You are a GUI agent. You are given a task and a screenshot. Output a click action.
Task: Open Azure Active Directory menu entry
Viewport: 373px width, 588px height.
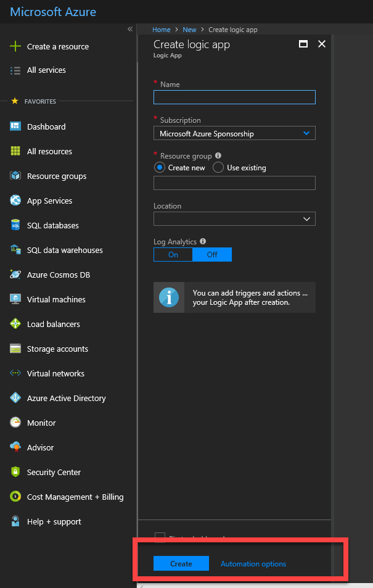tap(67, 398)
